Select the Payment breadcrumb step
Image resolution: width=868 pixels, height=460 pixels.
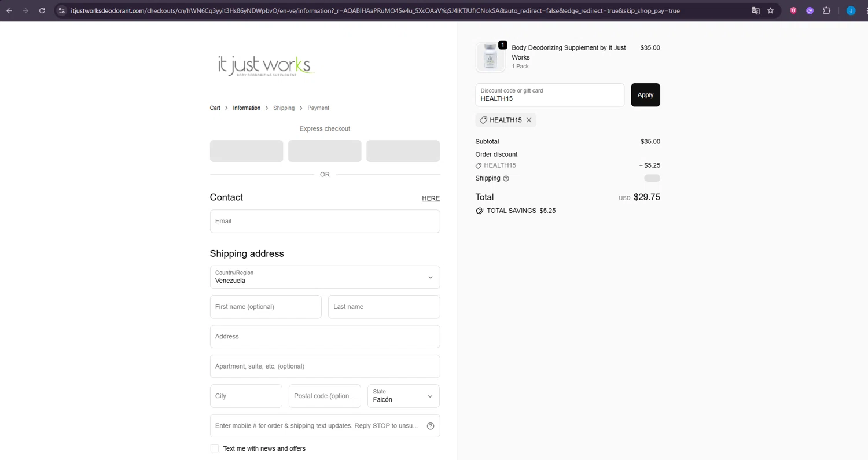point(318,108)
